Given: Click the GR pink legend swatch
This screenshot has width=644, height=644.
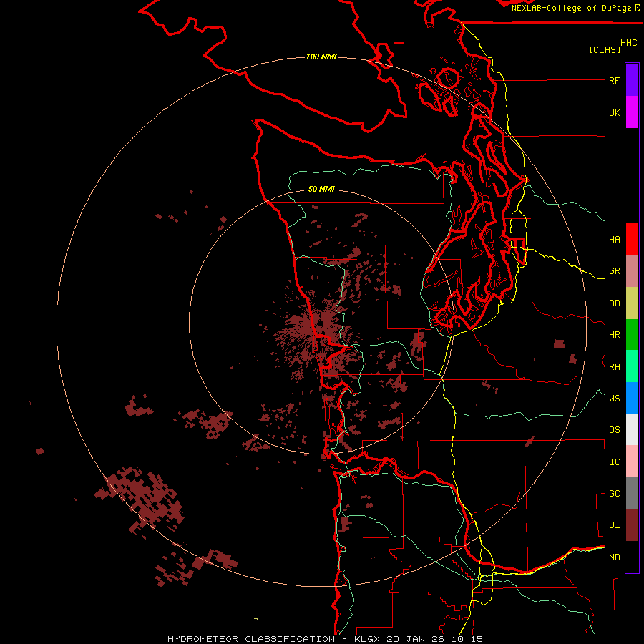Looking at the screenshot, I should click(x=632, y=271).
